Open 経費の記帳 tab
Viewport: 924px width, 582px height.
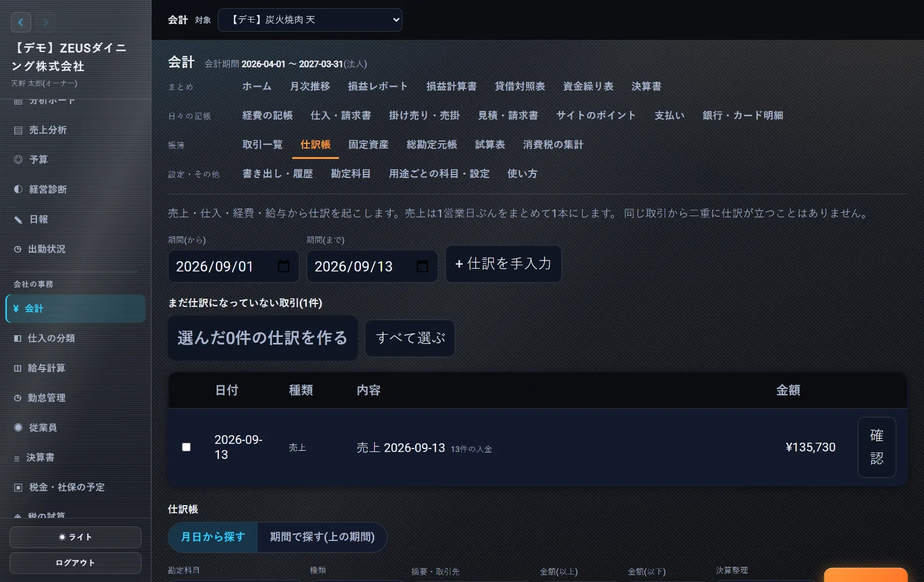coord(267,116)
